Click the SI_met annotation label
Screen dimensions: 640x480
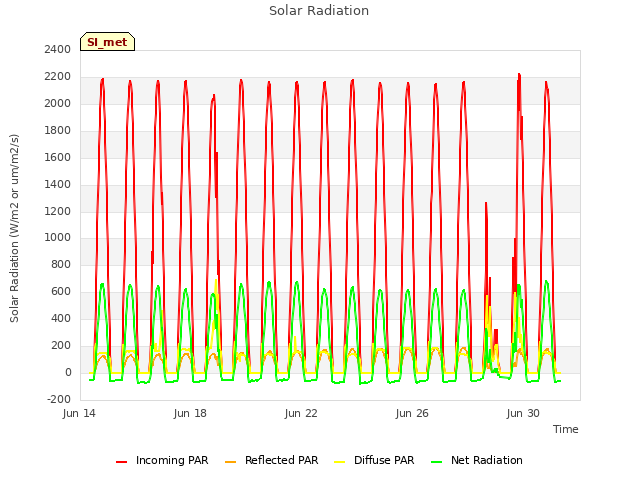coord(107,42)
